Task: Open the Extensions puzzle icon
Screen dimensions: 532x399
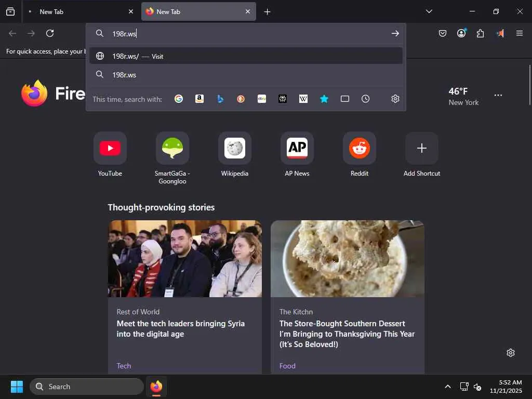Action: (480, 33)
